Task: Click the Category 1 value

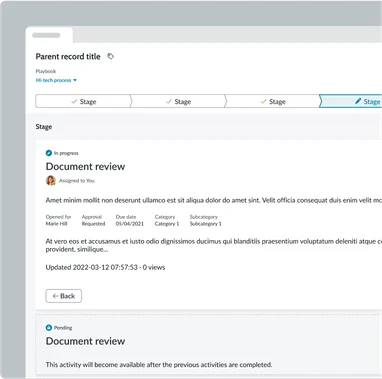Action: pyautogui.click(x=167, y=224)
